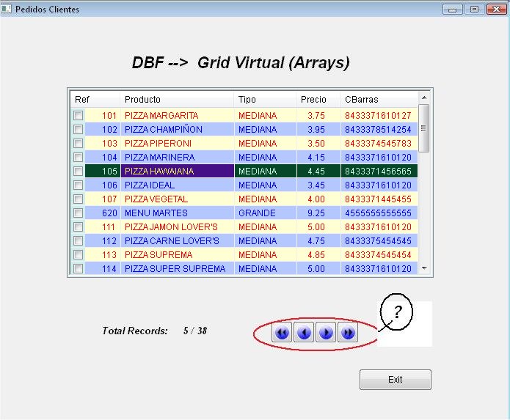Check the box for Pizza Margarita row
510x420 pixels.
(x=78, y=116)
